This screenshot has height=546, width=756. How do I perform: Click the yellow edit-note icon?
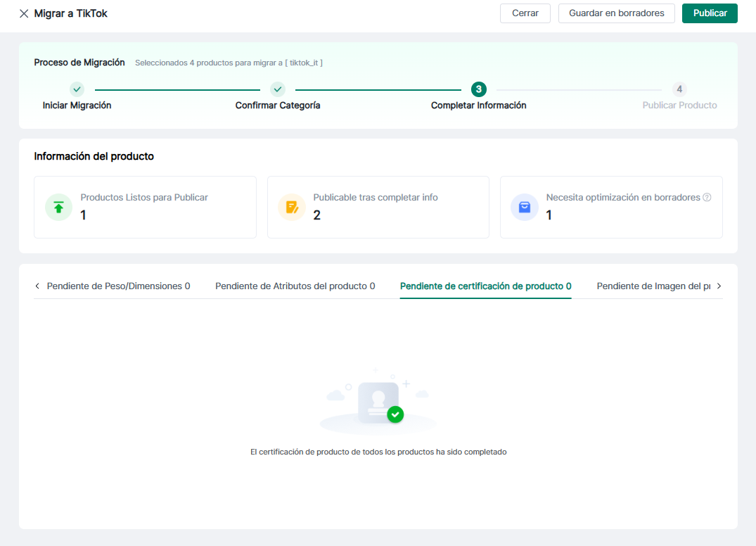point(292,208)
